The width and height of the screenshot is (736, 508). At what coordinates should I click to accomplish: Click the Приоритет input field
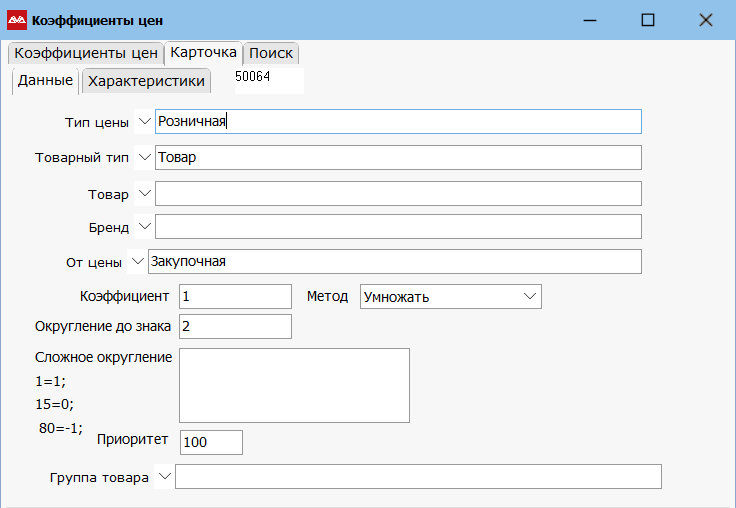211,442
